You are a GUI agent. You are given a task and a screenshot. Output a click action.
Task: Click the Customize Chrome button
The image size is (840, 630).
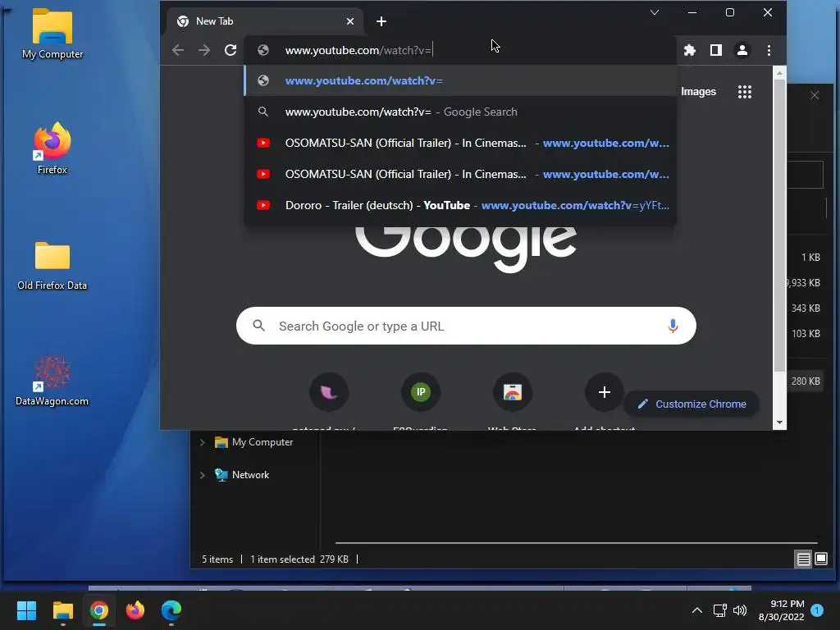[692, 404]
